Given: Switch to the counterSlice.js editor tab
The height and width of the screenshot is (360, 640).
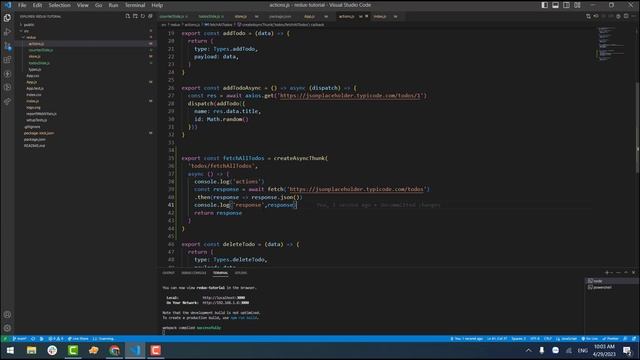Looking at the screenshot, I should click(x=173, y=17).
